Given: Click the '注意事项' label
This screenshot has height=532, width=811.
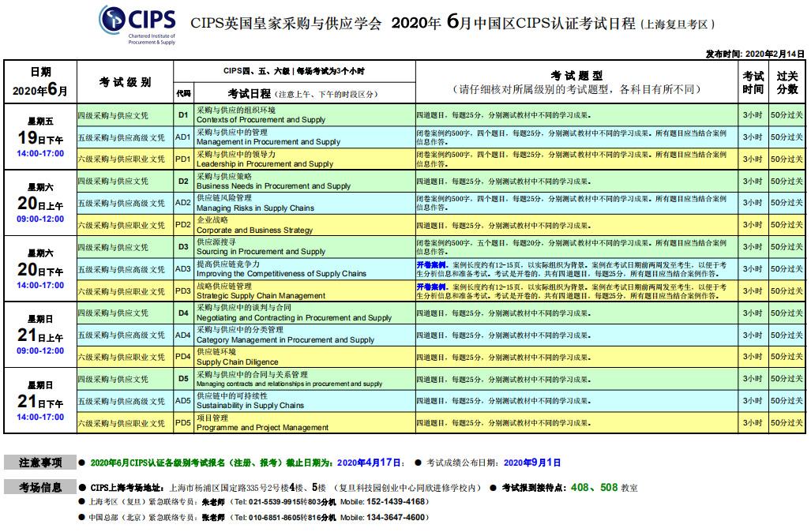Looking at the screenshot, I should click(40, 463).
